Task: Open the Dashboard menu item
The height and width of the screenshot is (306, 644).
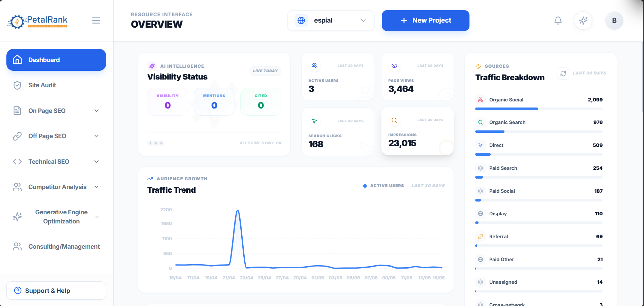Action: point(56,60)
